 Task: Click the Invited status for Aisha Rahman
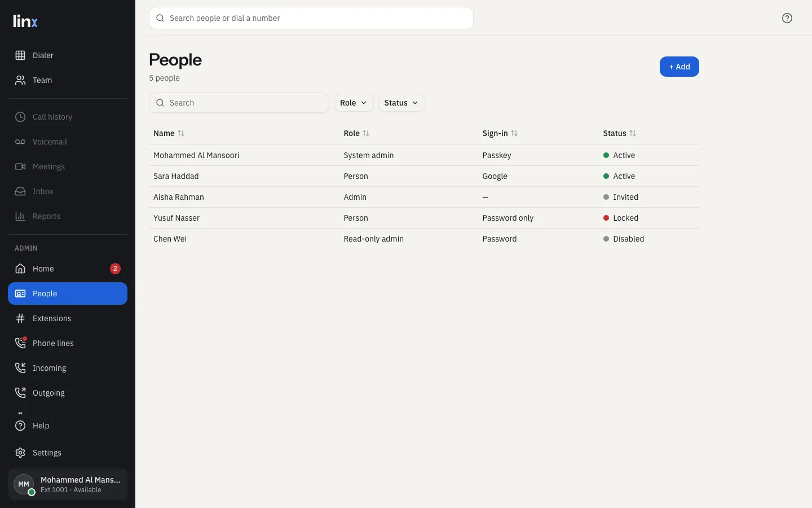click(621, 197)
